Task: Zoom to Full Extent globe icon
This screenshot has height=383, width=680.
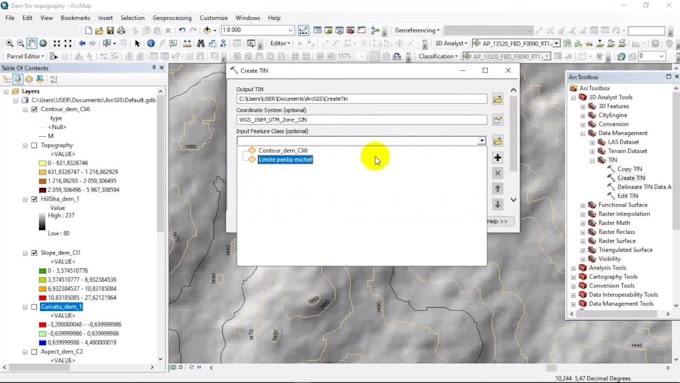Action: click(43, 43)
